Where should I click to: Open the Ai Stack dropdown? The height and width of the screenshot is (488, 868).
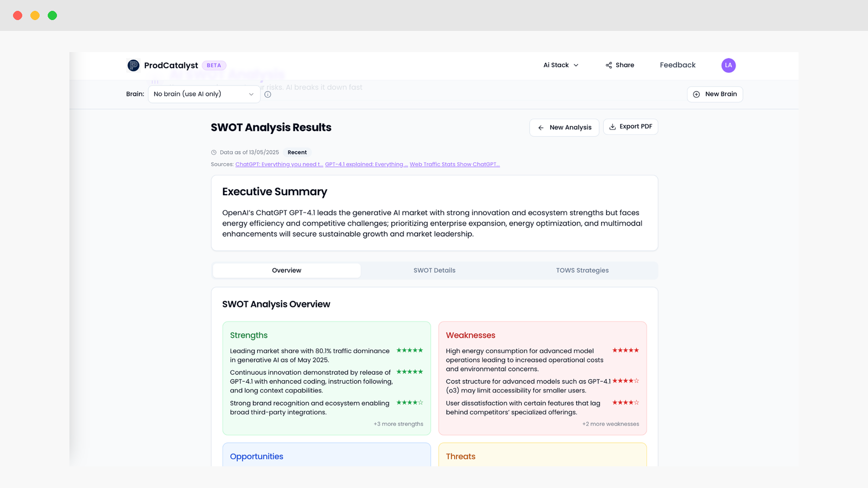pos(561,65)
